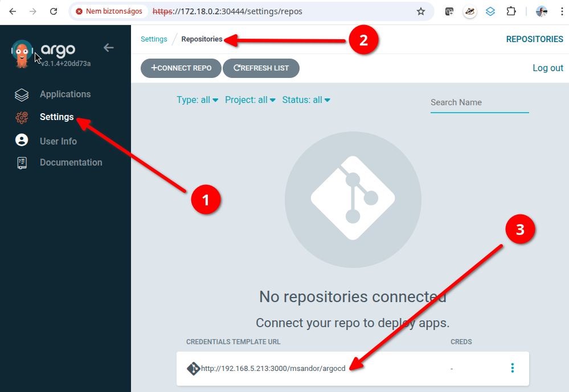Click the Log out link
This screenshot has height=392, width=569.
(547, 68)
